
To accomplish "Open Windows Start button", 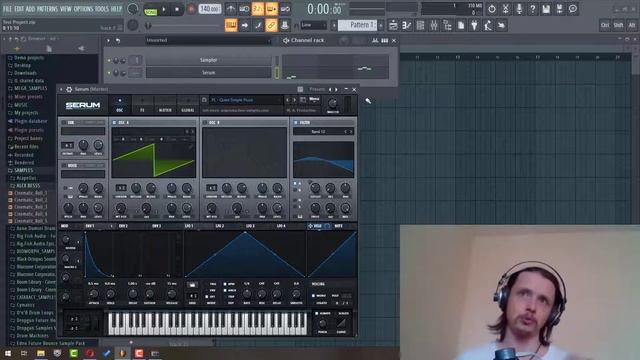I will (x=8, y=353).
